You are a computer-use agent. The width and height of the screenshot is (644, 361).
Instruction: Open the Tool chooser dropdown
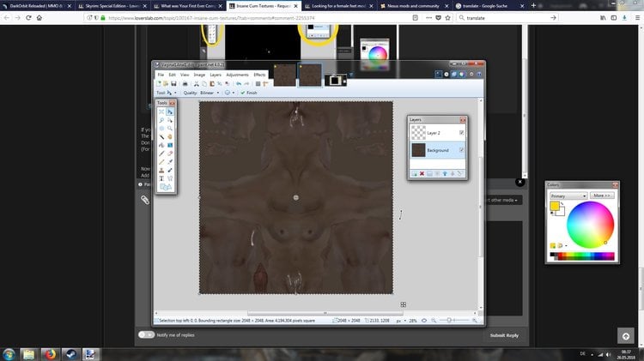[x=172, y=93]
